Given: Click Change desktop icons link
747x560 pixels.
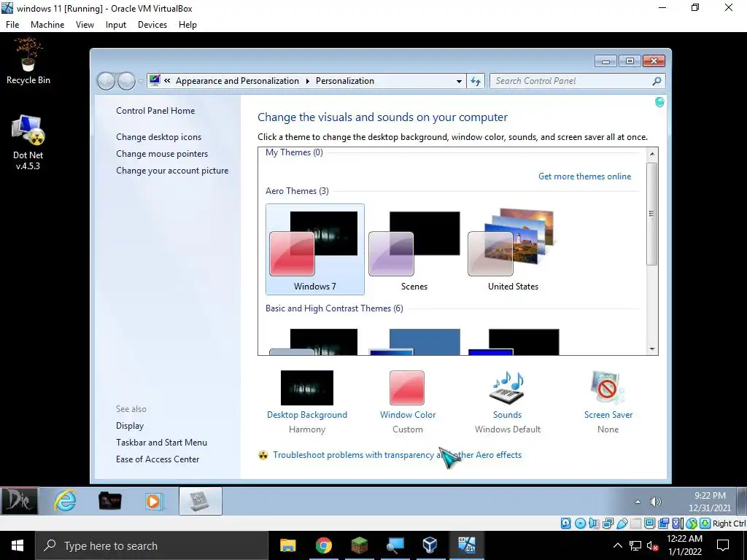Looking at the screenshot, I should click(158, 136).
